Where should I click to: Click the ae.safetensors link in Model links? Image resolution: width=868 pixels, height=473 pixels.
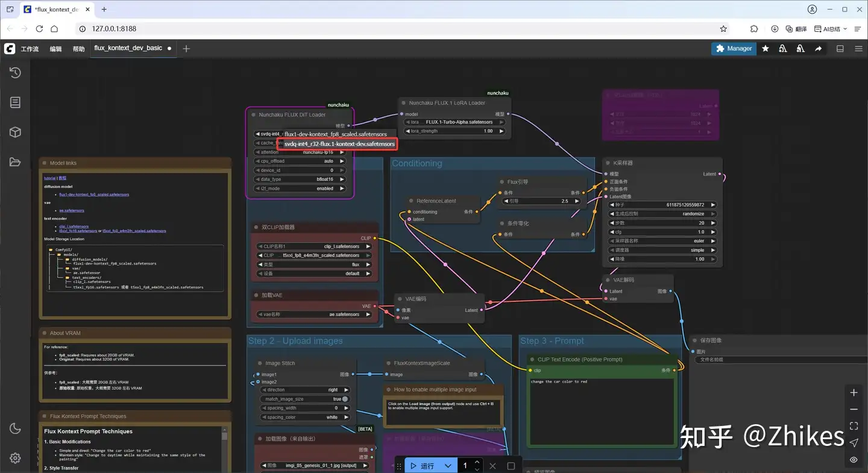72,210
